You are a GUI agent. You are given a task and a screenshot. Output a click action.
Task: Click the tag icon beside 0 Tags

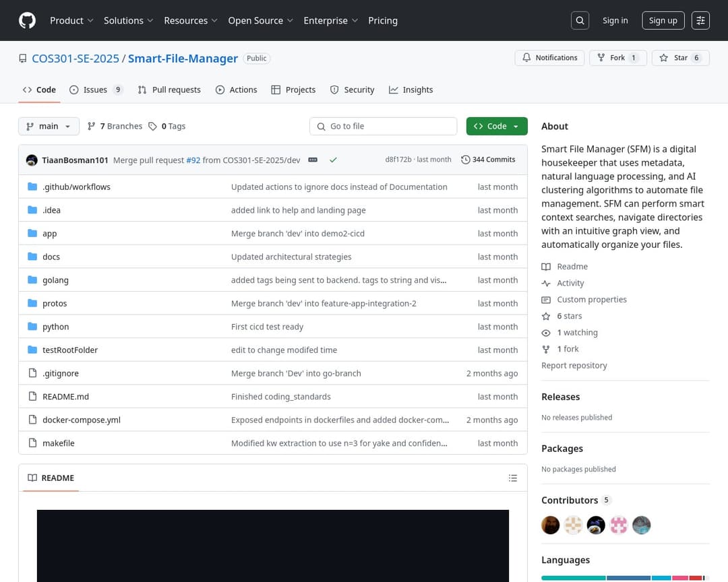pyautogui.click(x=152, y=126)
